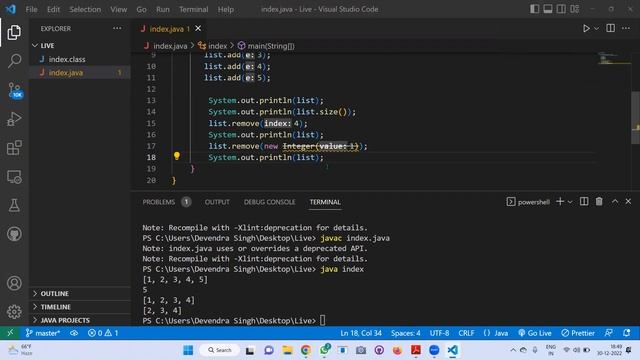Open errors and warnings count in status bar
This screenshot has height=360, width=640.
[x=103, y=333]
